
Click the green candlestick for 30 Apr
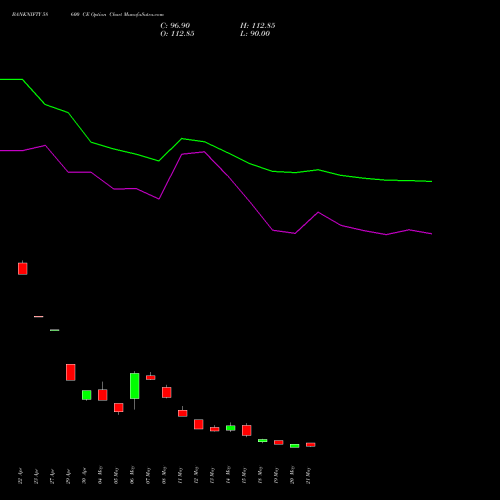click(x=87, y=395)
